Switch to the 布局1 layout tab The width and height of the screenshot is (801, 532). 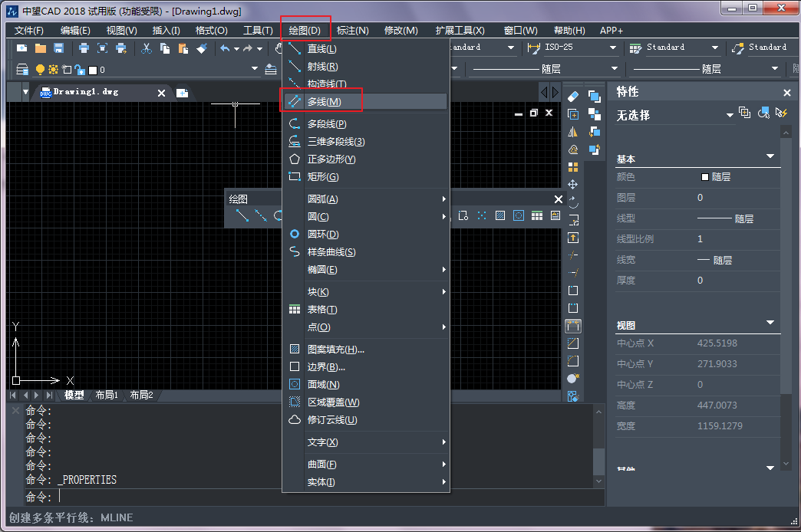[107, 396]
